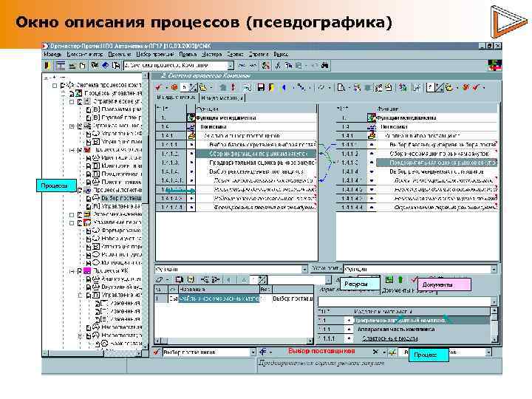The height and width of the screenshot is (399, 532).
Task: Open the Правка menu
Action: click(188, 54)
